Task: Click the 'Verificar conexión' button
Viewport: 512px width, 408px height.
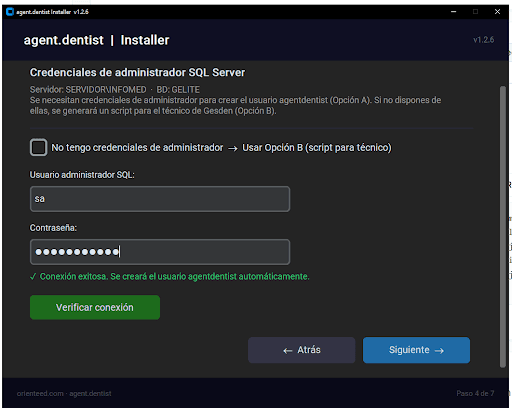Action: [95, 307]
